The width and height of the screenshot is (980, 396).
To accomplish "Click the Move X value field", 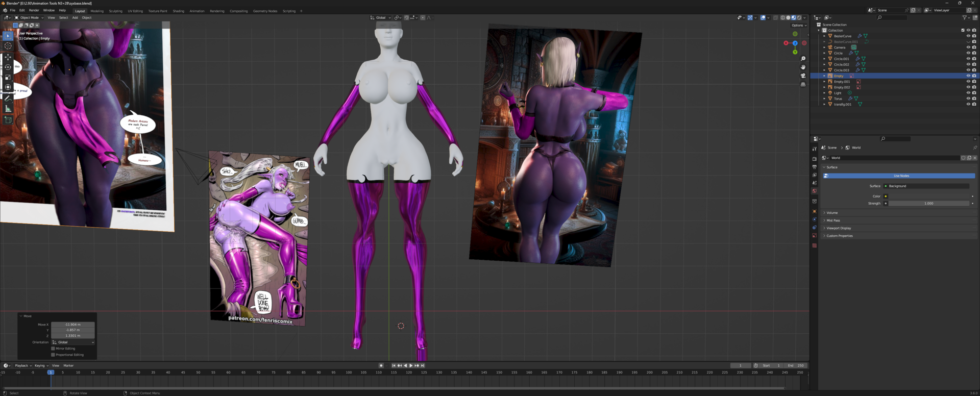I will 72,325.
